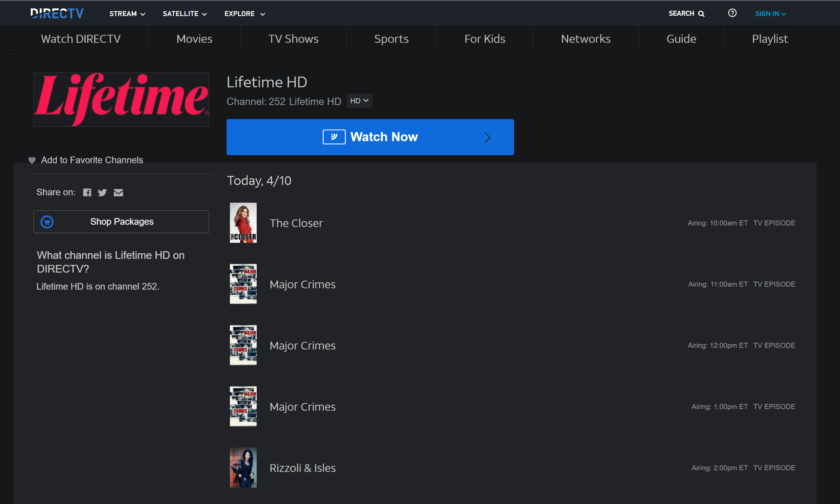
Task: Open the STREAM dropdown menu
Action: (x=127, y=14)
